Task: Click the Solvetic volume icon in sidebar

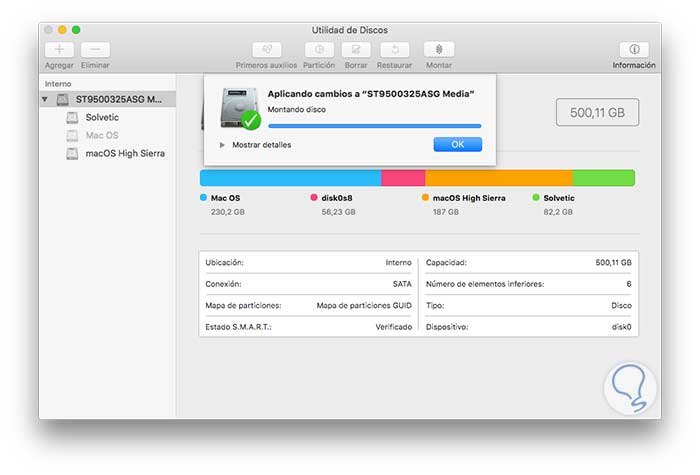Action: [72, 117]
